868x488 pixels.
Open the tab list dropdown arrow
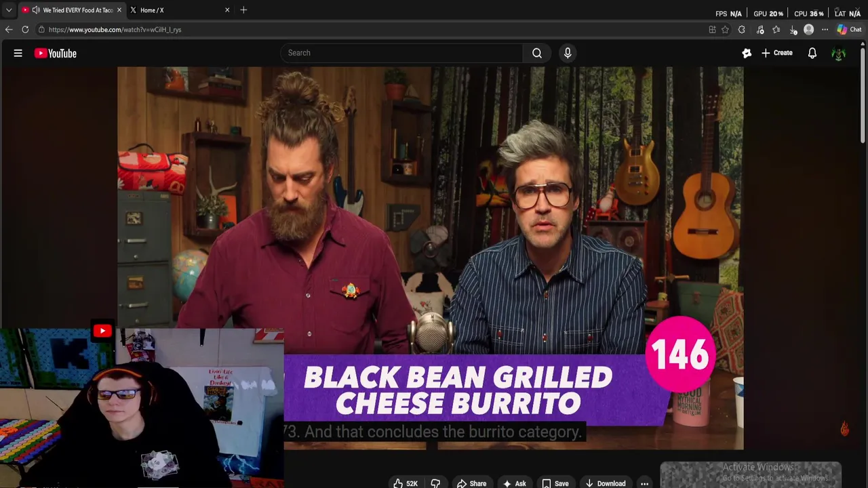tap(9, 10)
